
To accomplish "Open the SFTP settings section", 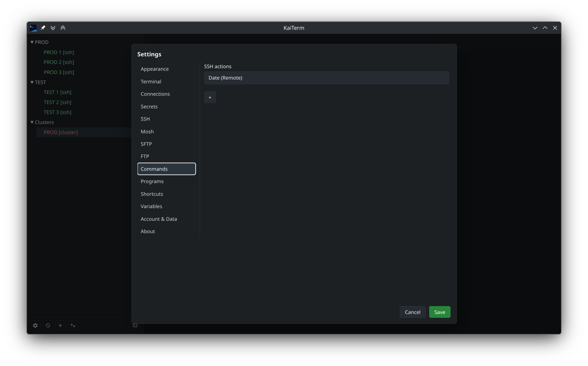I will point(167,144).
